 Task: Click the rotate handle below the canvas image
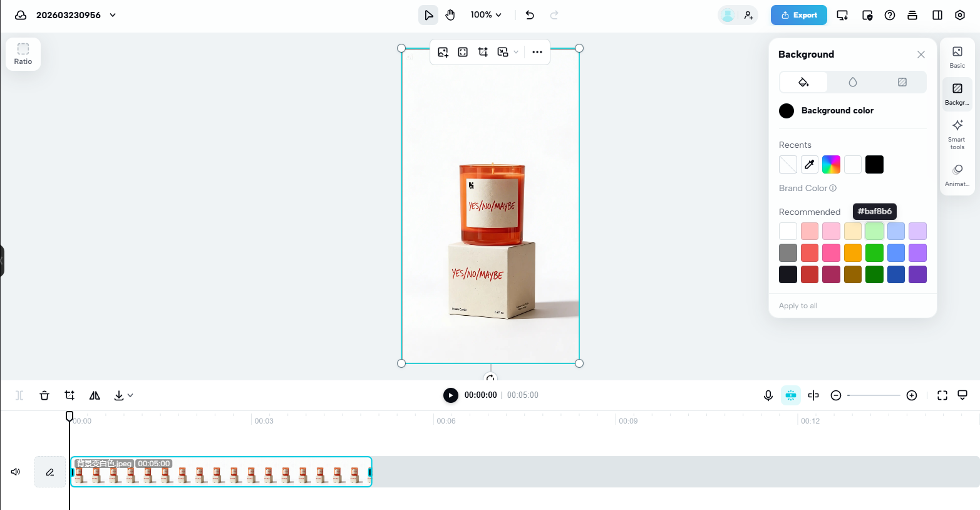491,378
